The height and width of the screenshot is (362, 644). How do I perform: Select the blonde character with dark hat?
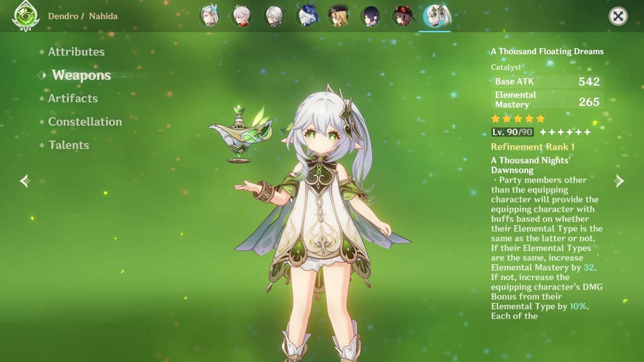(x=338, y=16)
